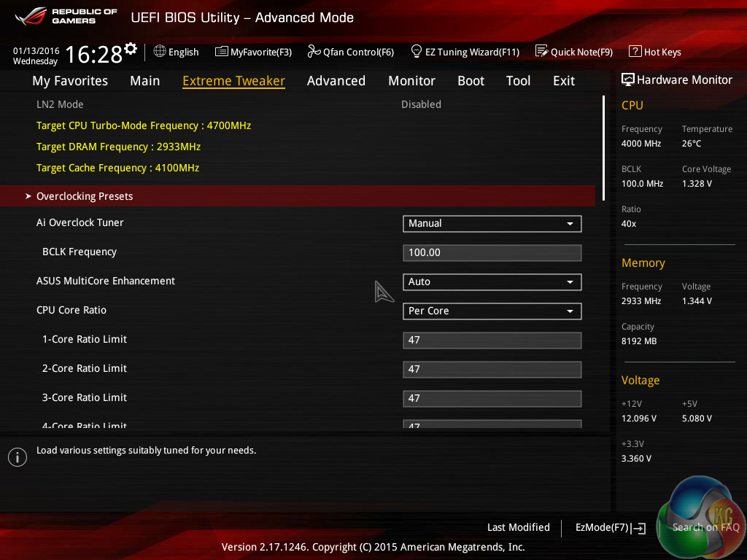
Task: Click the Quick Note pencil icon
Action: tap(542, 51)
